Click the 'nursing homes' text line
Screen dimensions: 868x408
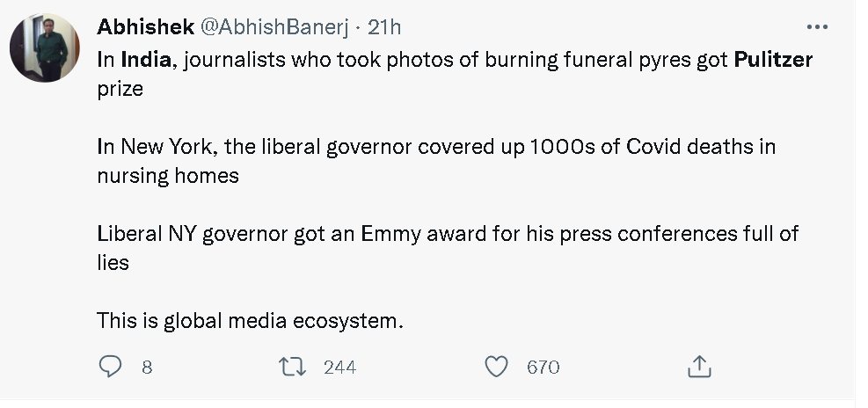pyautogui.click(x=168, y=175)
